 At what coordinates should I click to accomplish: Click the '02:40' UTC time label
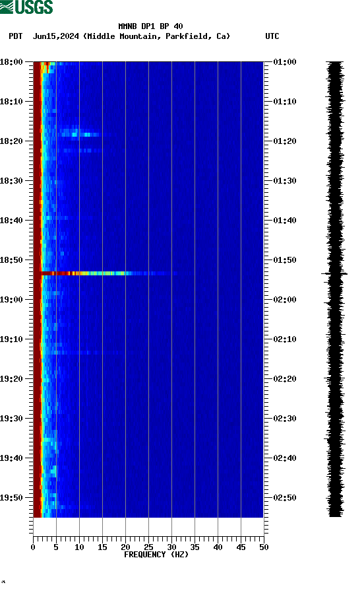(x=285, y=458)
